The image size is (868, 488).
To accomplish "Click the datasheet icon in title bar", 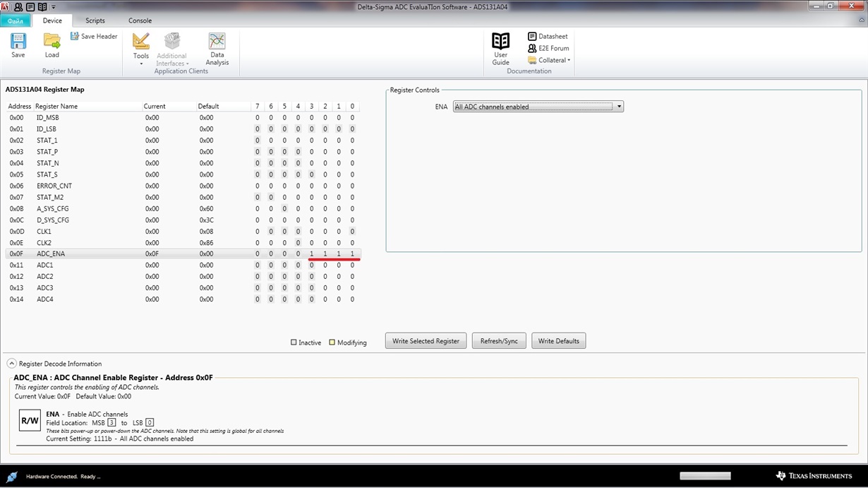I will point(30,6).
